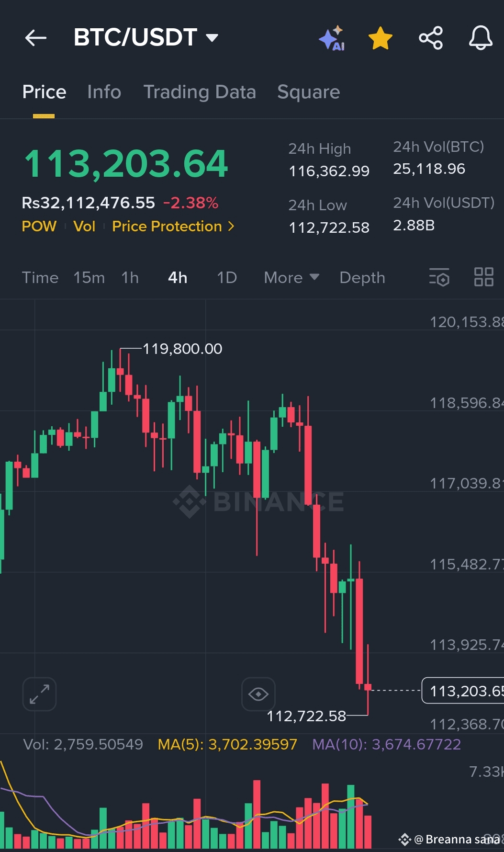Expand chart to fullscreen
The image size is (504, 852).
coord(39,694)
